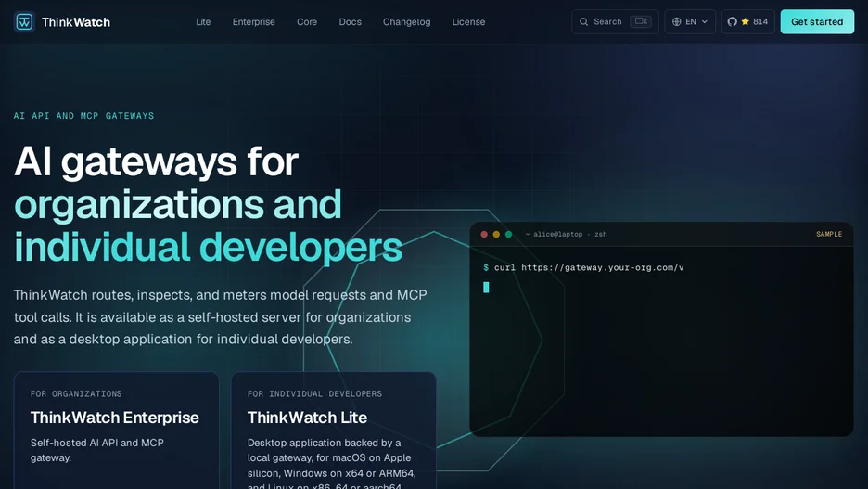Open the Lite nav link
This screenshot has width=868, height=489.
pyautogui.click(x=203, y=22)
